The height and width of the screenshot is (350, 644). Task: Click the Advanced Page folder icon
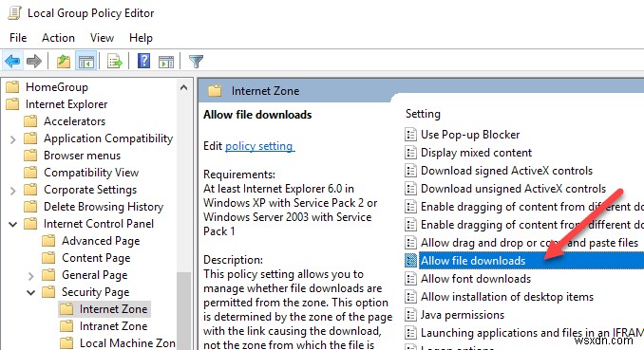pyautogui.click(x=48, y=240)
